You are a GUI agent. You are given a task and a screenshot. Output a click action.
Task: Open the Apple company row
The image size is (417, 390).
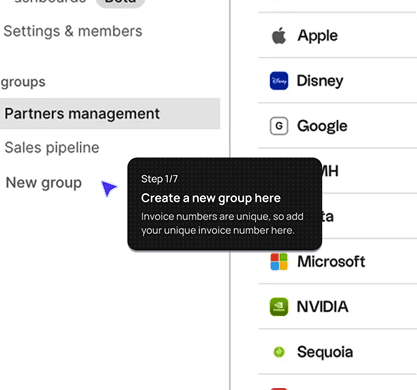(x=337, y=35)
